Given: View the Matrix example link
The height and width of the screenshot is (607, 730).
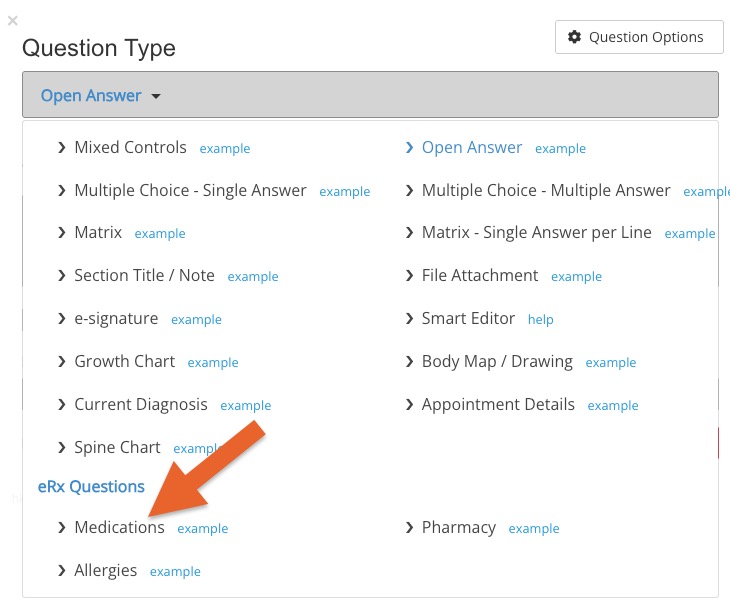Looking at the screenshot, I should [160, 234].
